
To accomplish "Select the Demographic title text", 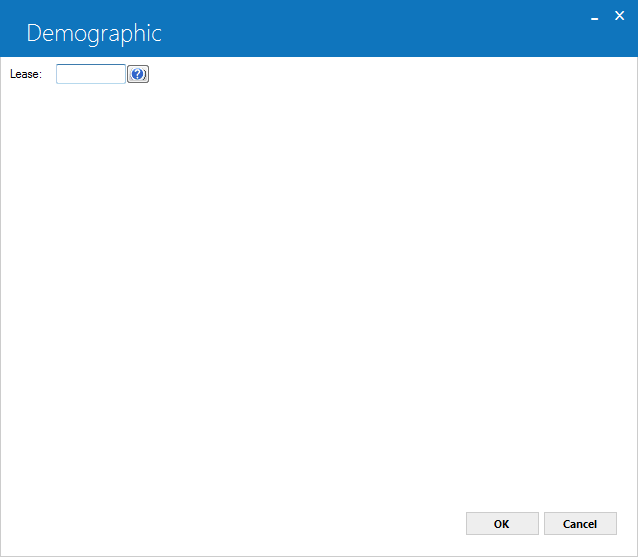I will (94, 33).
